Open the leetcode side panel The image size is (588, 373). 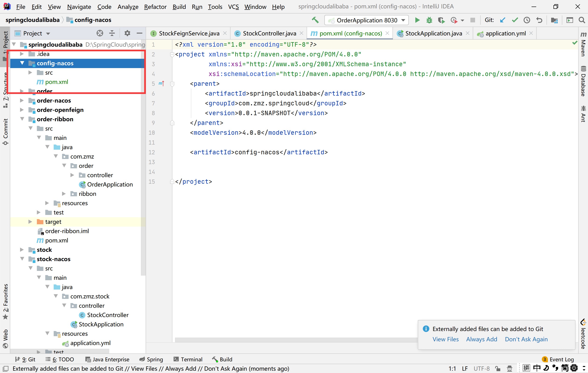[x=583, y=334]
